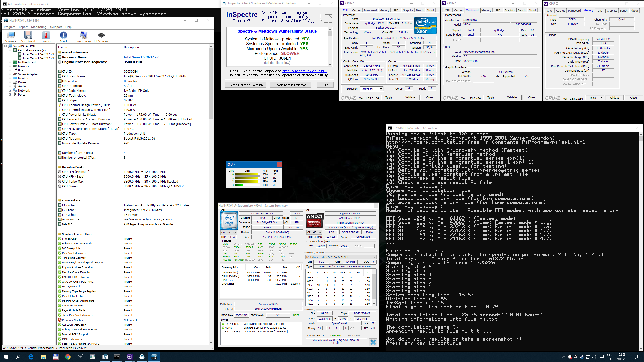This screenshot has height=362, width=644.
Task: Launch Driver Update from HWiNFO64 toolbar
Action: click(84, 37)
